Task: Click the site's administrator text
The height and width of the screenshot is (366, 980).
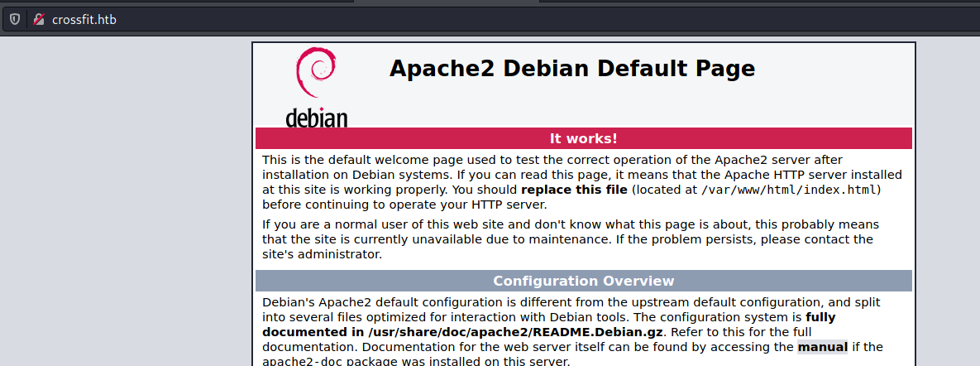Action: [321, 255]
